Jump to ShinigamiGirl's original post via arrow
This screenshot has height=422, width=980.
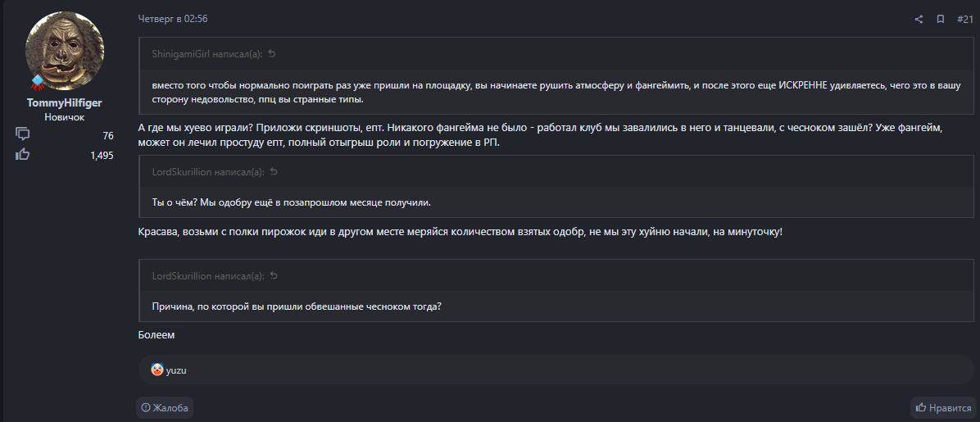[272, 54]
